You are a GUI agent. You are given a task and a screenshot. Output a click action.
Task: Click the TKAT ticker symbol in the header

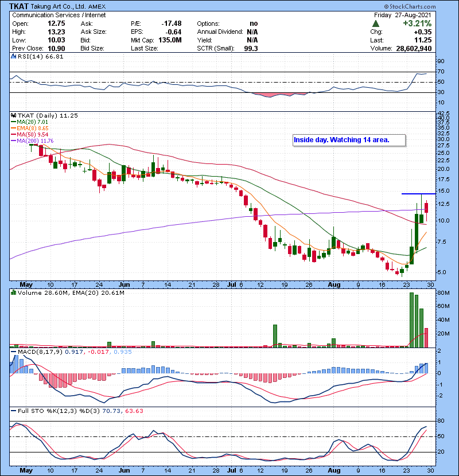(19, 6)
